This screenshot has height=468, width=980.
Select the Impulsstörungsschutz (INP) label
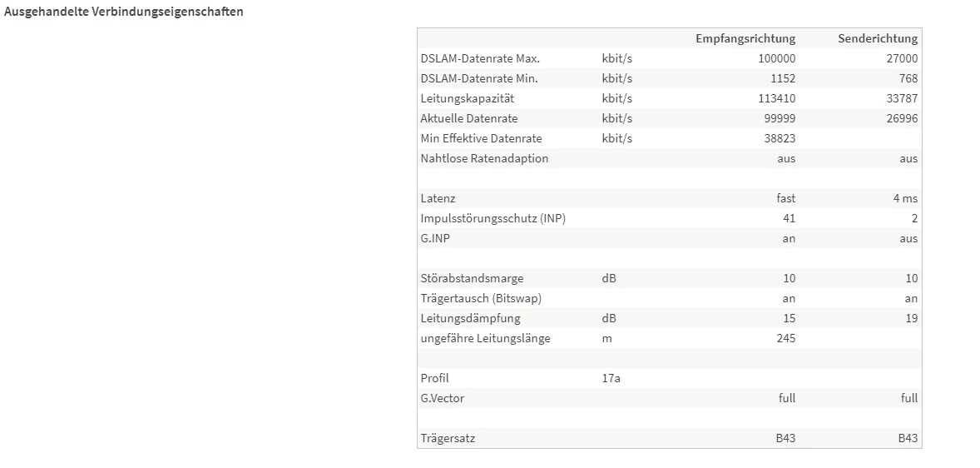[493, 218]
